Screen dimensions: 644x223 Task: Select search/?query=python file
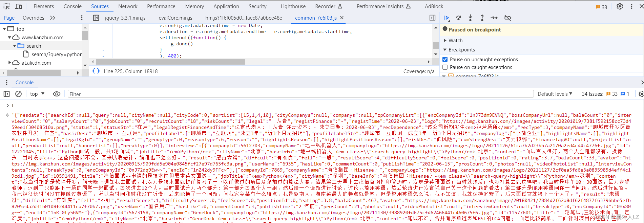click(x=53, y=54)
